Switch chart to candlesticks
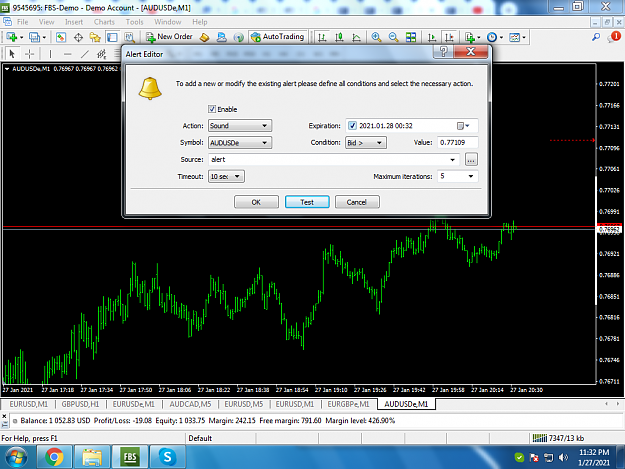625x469 pixels. (x=339, y=37)
